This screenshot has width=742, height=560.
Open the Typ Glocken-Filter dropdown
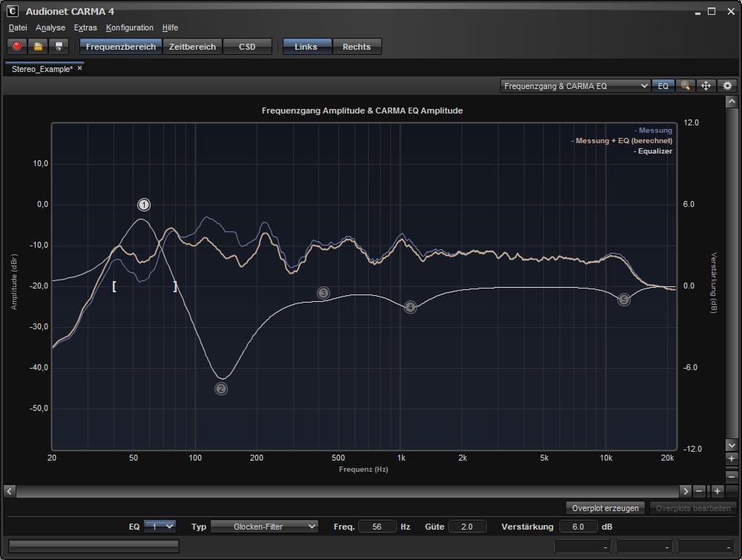point(264,527)
